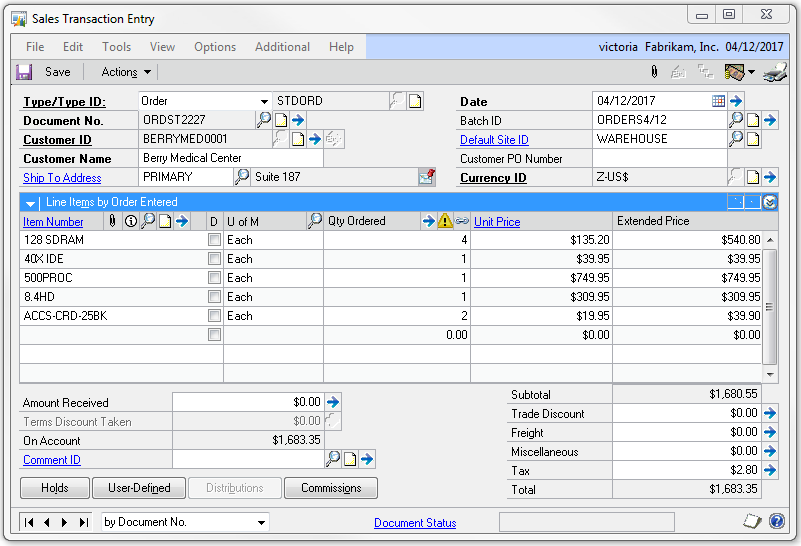Open the Document Status link
The image size is (801, 546).
415,522
